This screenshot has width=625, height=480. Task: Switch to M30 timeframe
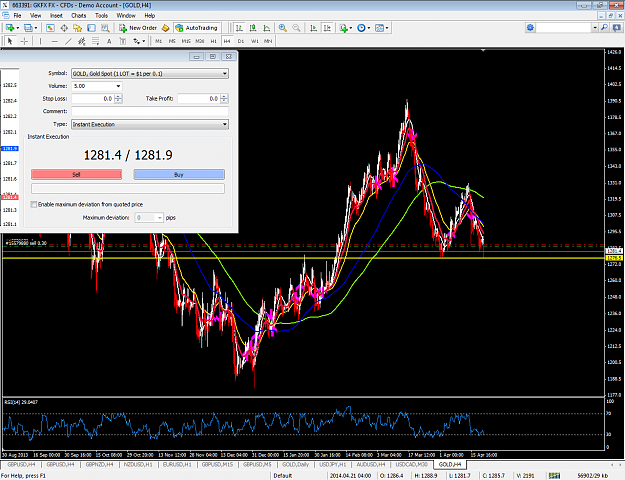200,41
